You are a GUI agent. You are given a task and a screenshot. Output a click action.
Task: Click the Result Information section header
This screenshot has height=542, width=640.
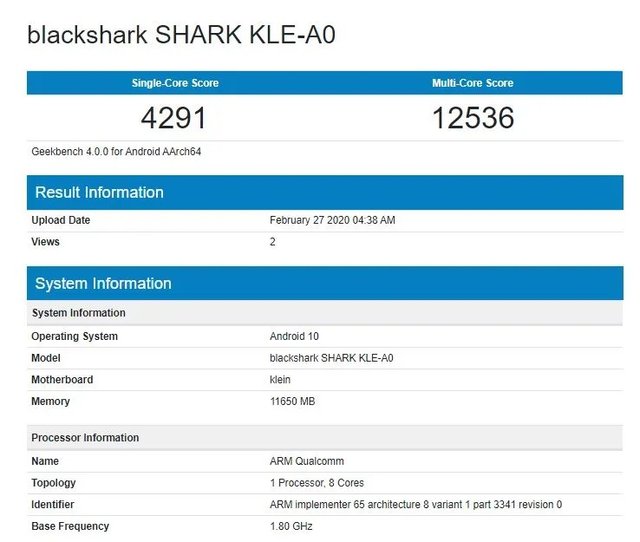pyautogui.click(x=99, y=192)
